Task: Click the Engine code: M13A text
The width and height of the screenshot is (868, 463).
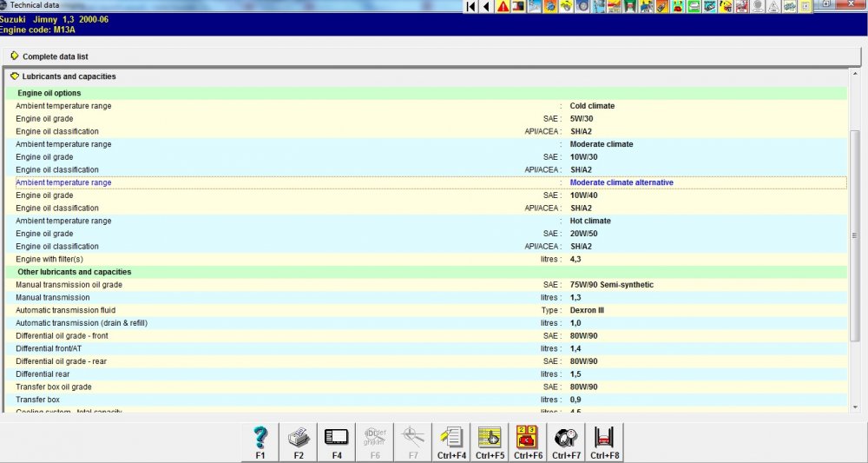Action: pos(37,30)
